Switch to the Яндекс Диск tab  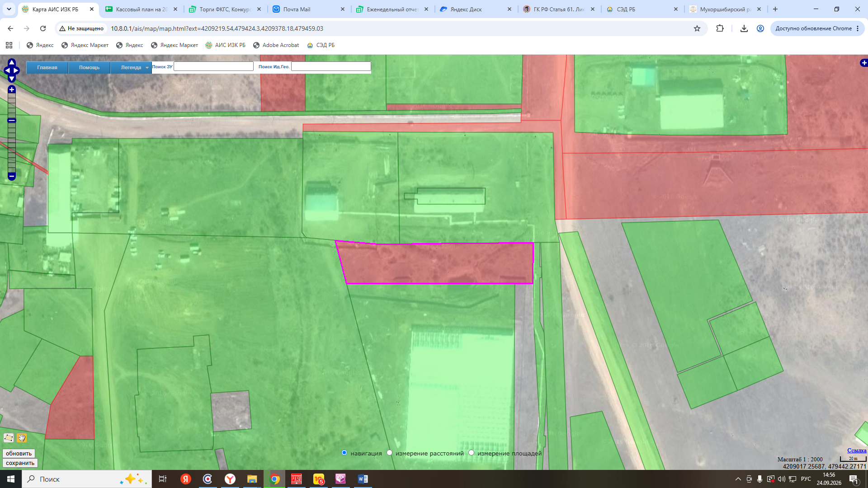[x=476, y=9]
